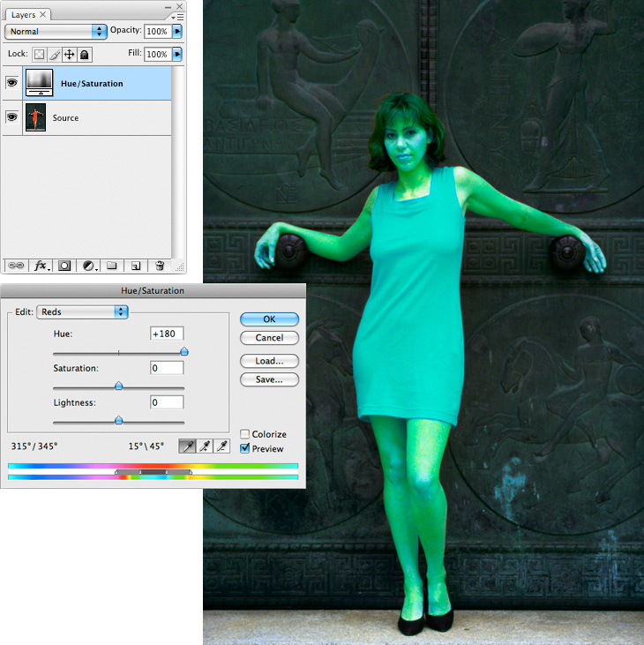
Task: Add a layer mask
Action: coord(65,265)
